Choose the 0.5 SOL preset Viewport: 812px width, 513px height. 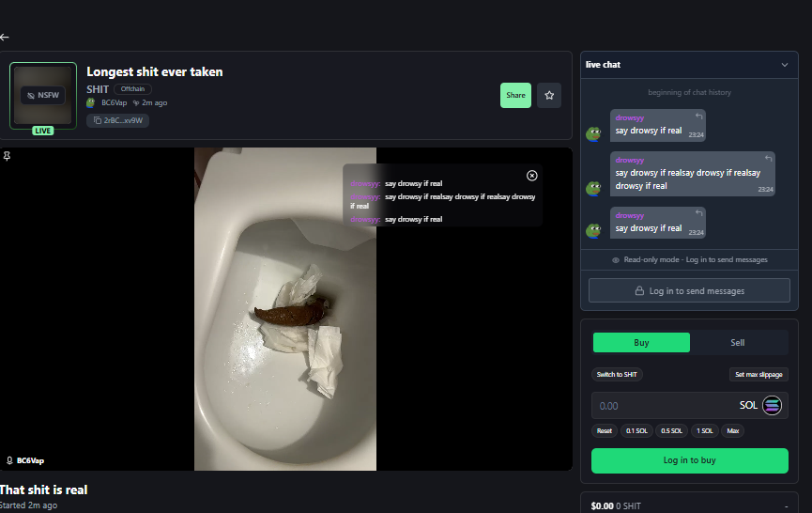672,430
